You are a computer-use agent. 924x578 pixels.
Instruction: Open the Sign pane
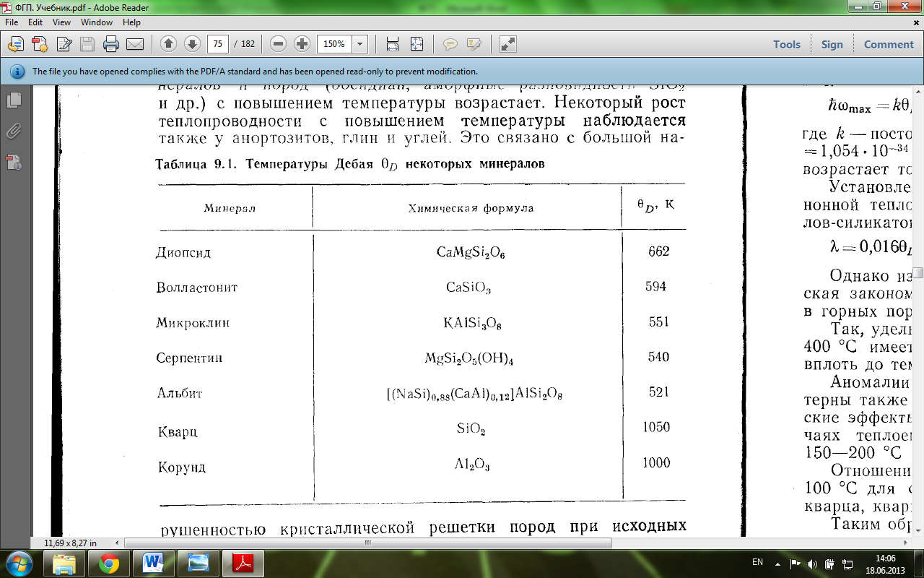coord(832,44)
